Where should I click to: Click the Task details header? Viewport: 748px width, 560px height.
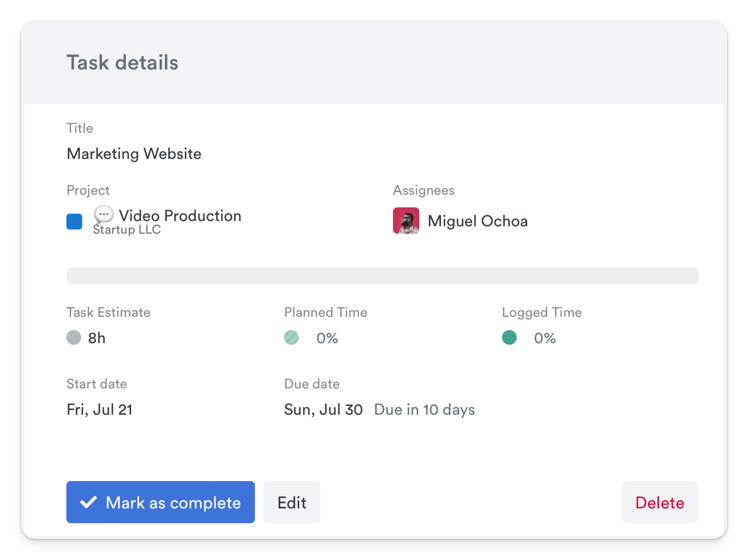(122, 63)
